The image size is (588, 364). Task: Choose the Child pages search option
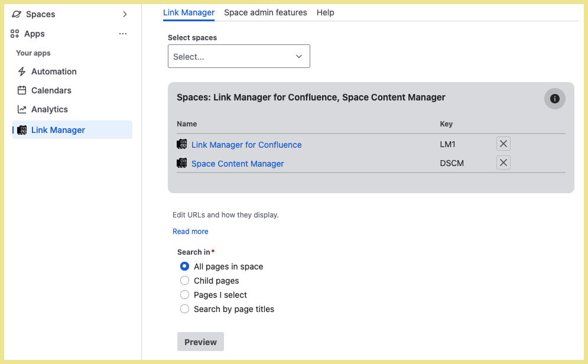184,281
